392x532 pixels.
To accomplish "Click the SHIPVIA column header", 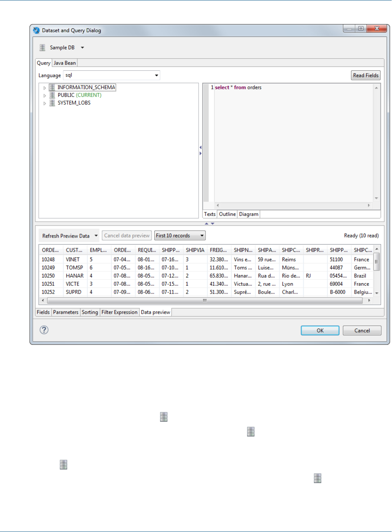I will pos(195,250).
